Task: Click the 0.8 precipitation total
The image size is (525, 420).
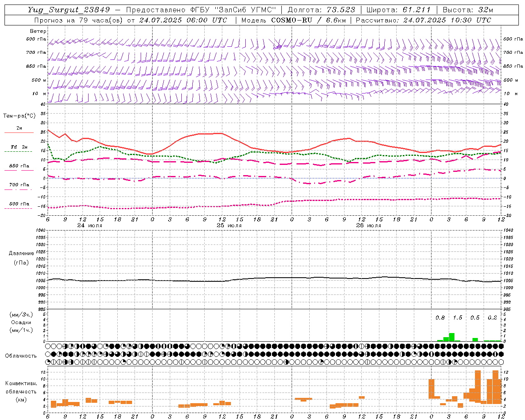Action: click(440, 317)
